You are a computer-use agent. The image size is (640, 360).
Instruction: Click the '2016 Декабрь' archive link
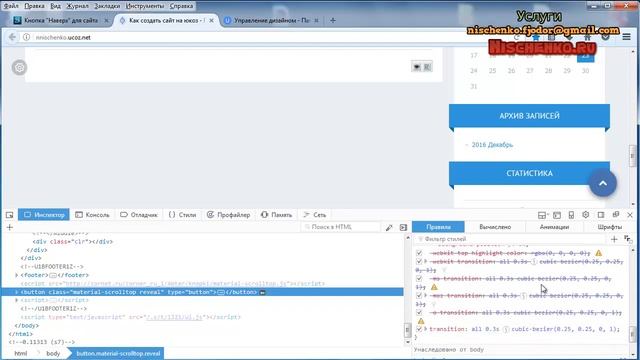(492, 145)
